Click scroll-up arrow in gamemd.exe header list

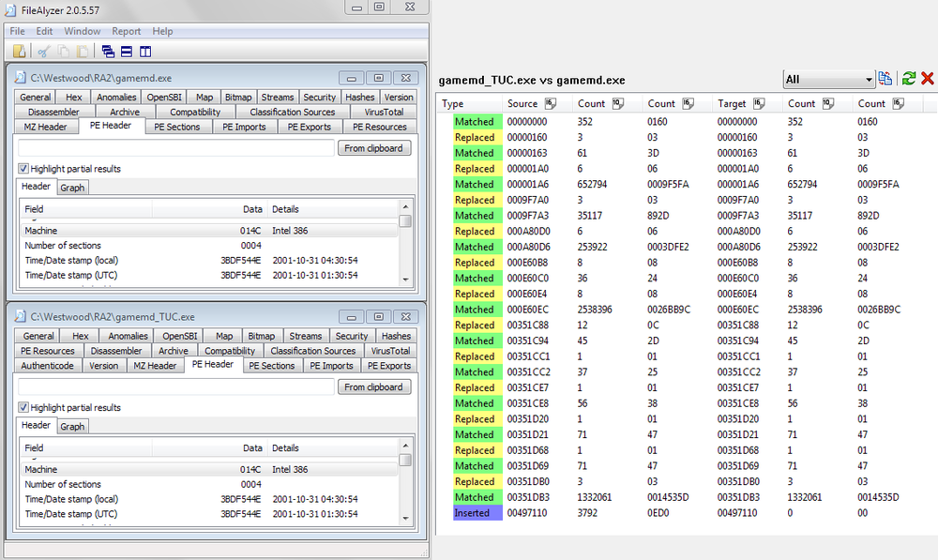coord(405,207)
